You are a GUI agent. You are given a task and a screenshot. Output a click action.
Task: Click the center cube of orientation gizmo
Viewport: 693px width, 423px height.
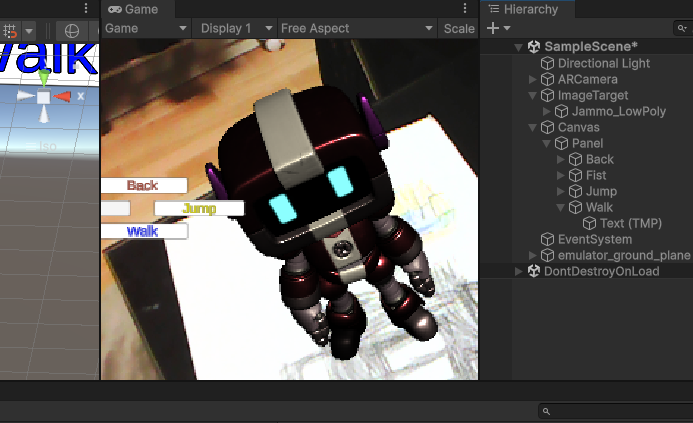[43, 97]
